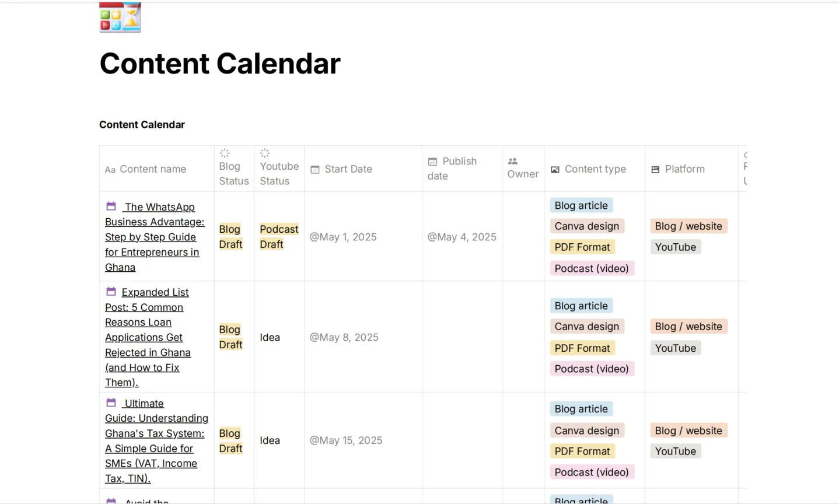Click the YouTube platform tag in second row
Image resolution: width=839 pixels, height=504 pixels.
pos(676,348)
